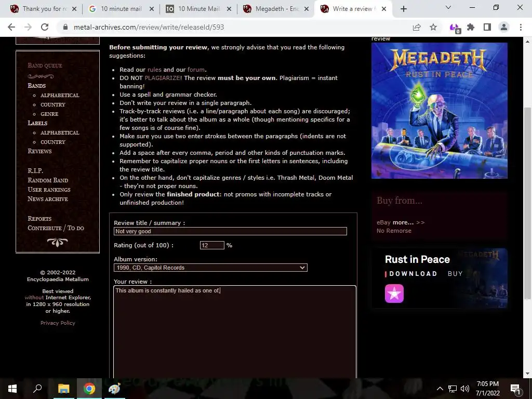Open the 'forum' link
The width and height of the screenshot is (532, 399).
point(196,70)
